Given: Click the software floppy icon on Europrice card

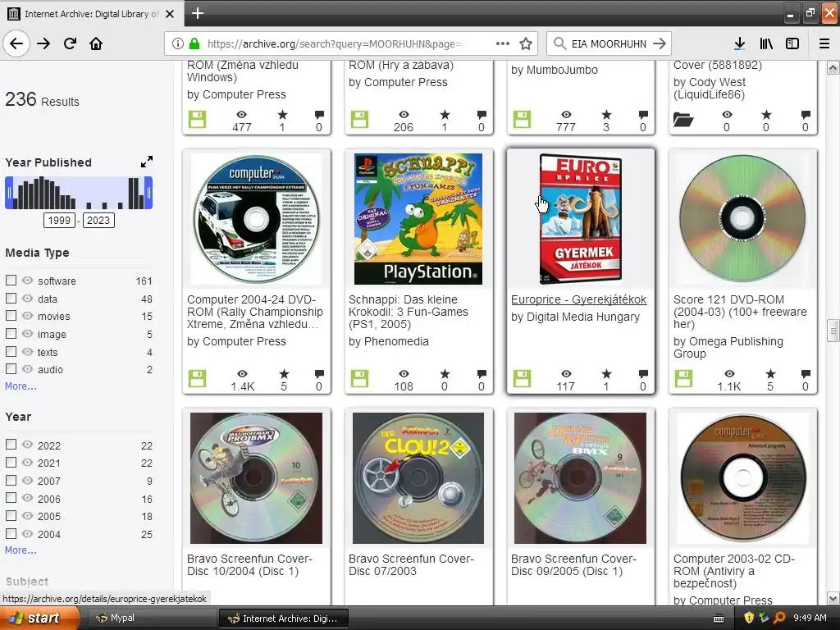Looking at the screenshot, I should [x=522, y=378].
